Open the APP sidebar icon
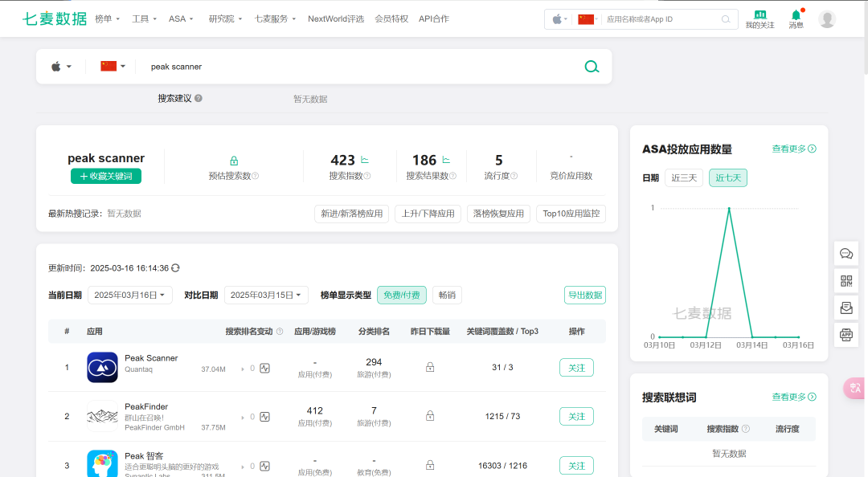 click(x=846, y=335)
